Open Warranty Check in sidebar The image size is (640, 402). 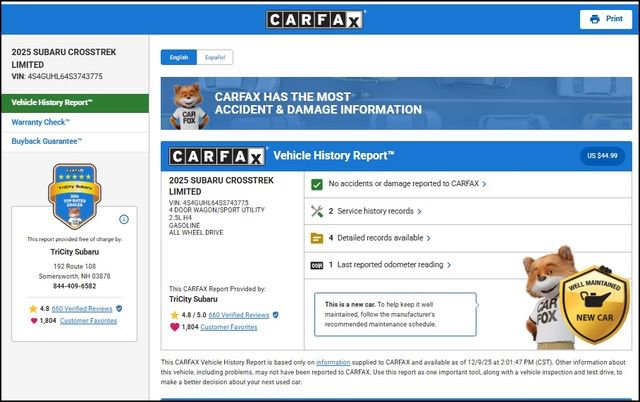(x=40, y=122)
